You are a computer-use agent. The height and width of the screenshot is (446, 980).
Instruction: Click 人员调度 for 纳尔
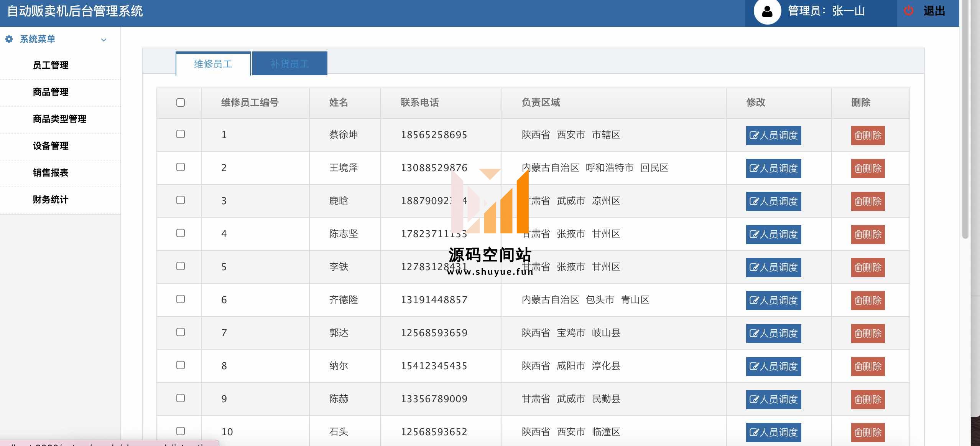pos(773,367)
